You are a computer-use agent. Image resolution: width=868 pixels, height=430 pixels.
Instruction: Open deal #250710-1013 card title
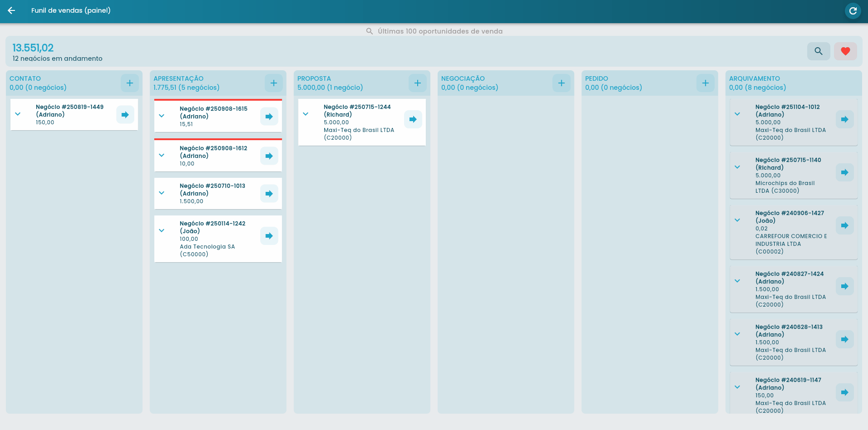tap(212, 186)
